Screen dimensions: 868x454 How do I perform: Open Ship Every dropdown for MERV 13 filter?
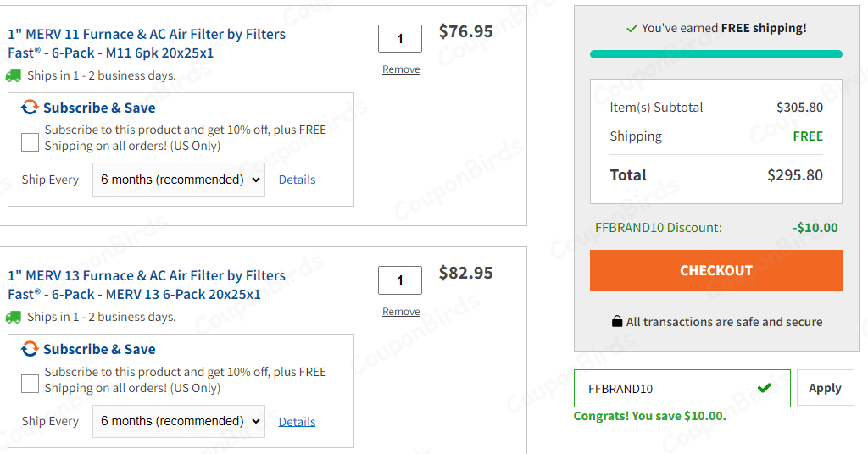(178, 421)
